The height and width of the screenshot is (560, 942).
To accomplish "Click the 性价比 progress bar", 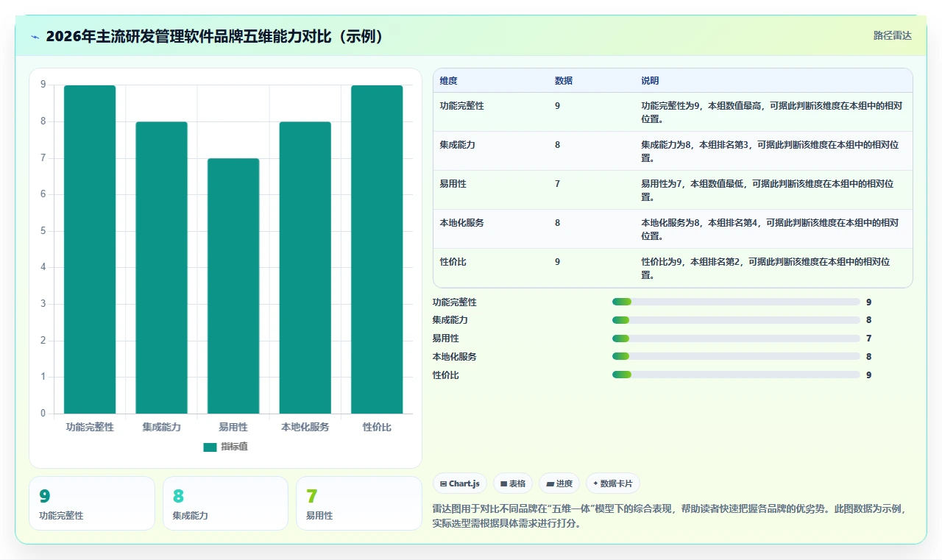I will (x=736, y=375).
